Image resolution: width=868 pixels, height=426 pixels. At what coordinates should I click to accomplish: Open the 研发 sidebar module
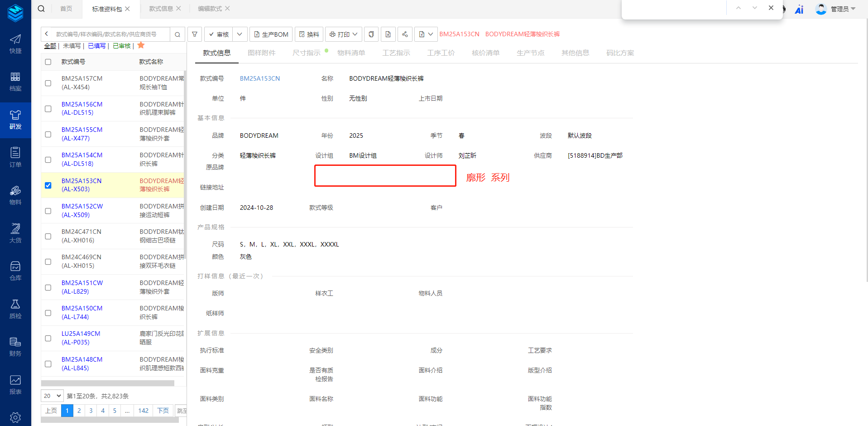click(15, 120)
